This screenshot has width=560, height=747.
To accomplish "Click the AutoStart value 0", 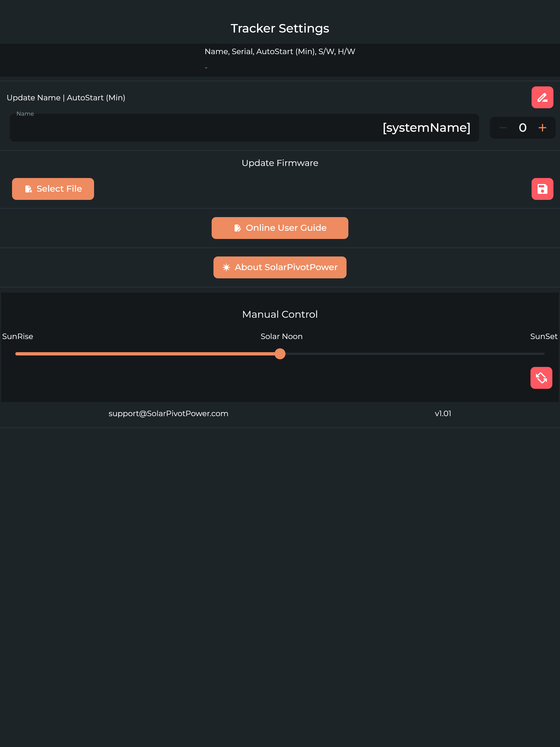I will (x=523, y=128).
